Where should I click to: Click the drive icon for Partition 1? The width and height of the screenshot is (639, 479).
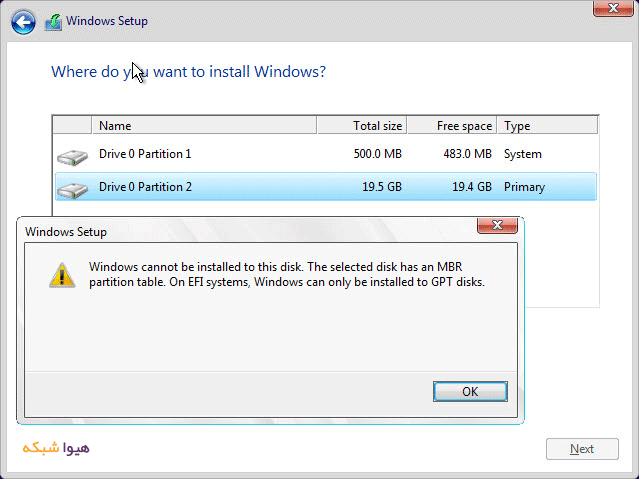tap(72, 156)
